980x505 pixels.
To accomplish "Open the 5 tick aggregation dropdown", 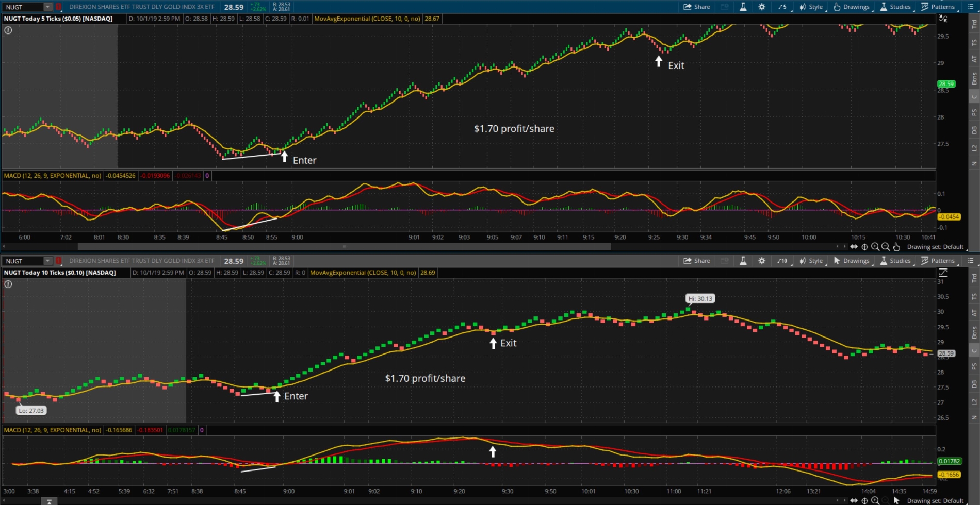I will click(x=782, y=7).
